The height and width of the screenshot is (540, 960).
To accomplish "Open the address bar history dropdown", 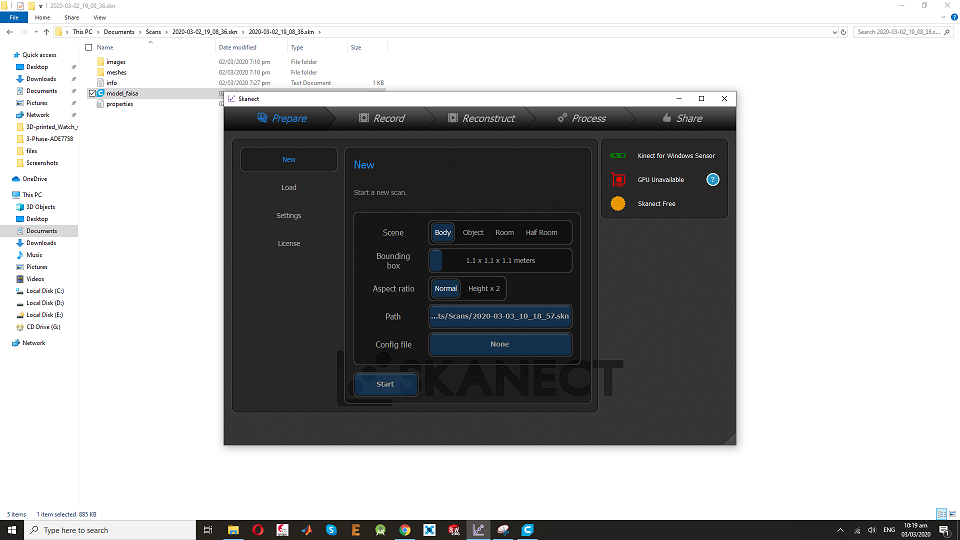I will (x=834, y=32).
